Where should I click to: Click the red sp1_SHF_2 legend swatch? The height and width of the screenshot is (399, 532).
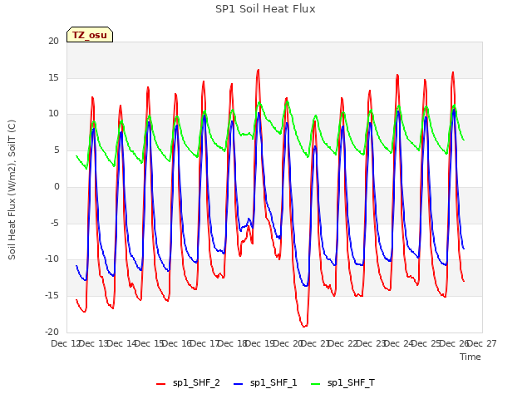160,384
